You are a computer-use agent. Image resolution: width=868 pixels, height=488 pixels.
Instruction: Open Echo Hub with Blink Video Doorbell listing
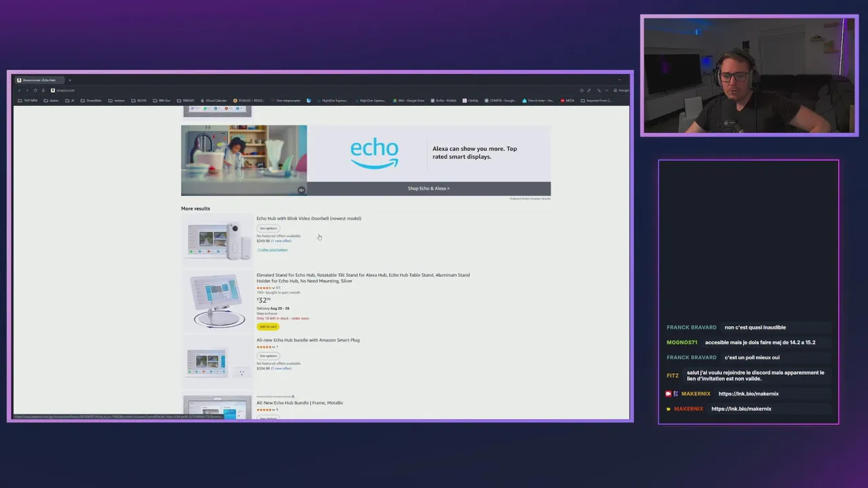coord(309,218)
